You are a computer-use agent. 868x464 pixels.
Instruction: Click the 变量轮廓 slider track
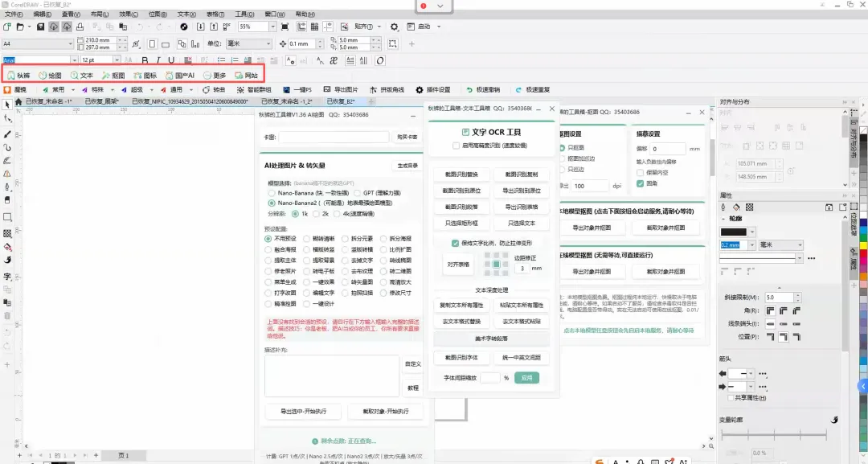click(774, 436)
